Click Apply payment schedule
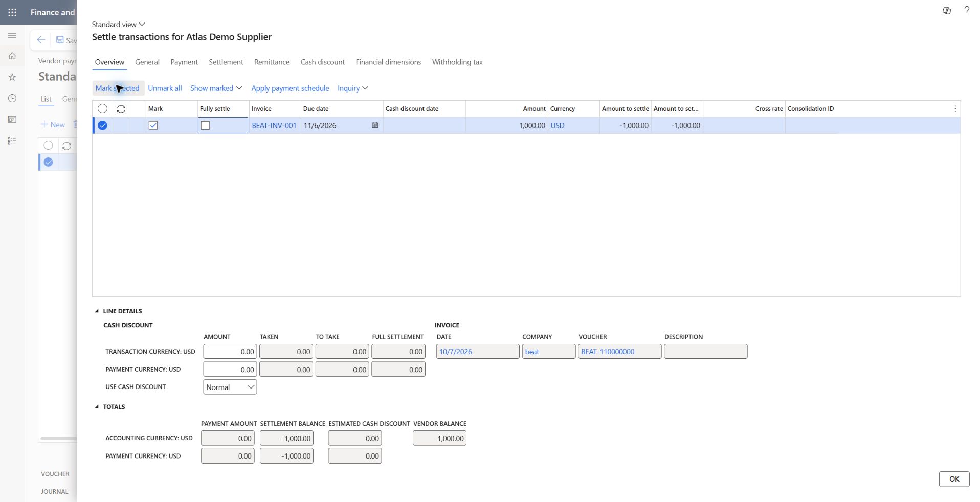Image resolution: width=980 pixels, height=502 pixels. (290, 88)
